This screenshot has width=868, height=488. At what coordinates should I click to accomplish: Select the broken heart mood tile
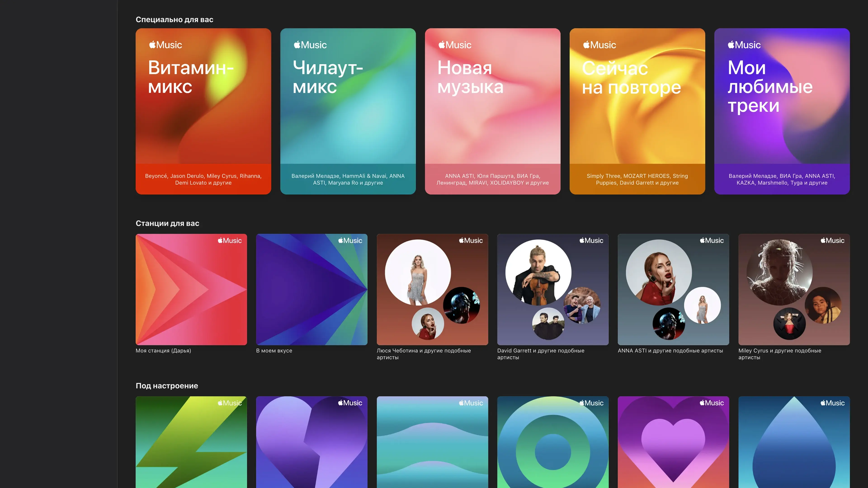(312, 442)
